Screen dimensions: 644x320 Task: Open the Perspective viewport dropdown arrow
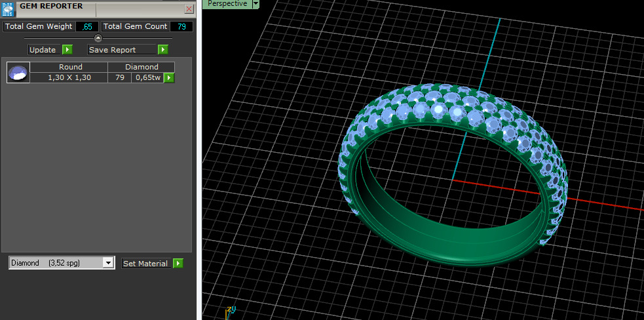click(x=256, y=4)
